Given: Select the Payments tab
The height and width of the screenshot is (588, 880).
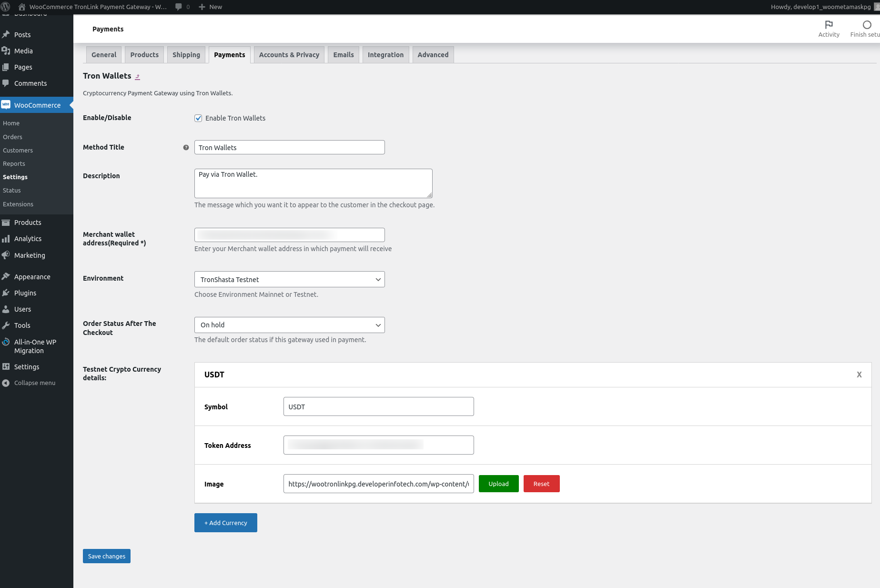Looking at the screenshot, I should 230,55.
